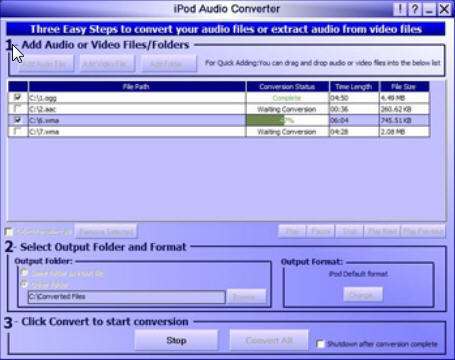Close the iPod Audio Converter window

click(444, 9)
